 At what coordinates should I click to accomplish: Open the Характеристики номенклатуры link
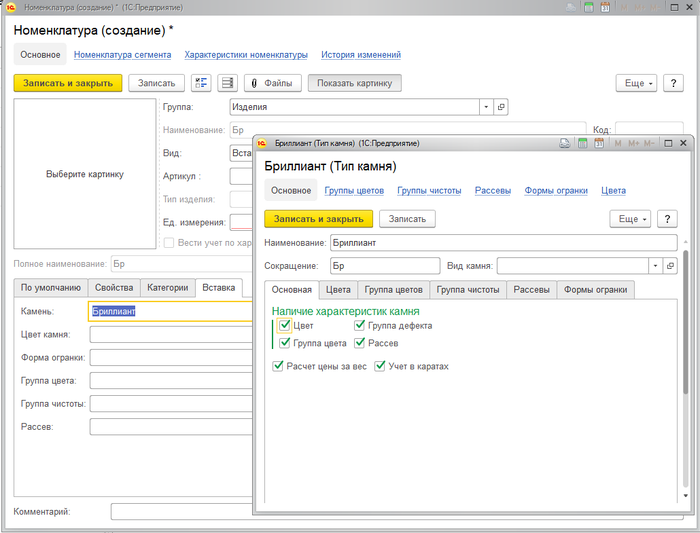click(245, 55)
